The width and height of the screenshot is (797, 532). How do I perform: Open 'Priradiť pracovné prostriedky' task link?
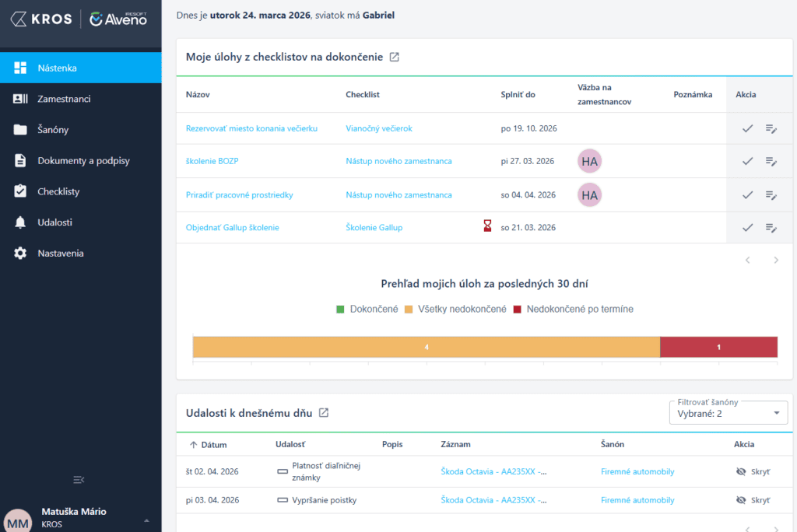(239, 194)
